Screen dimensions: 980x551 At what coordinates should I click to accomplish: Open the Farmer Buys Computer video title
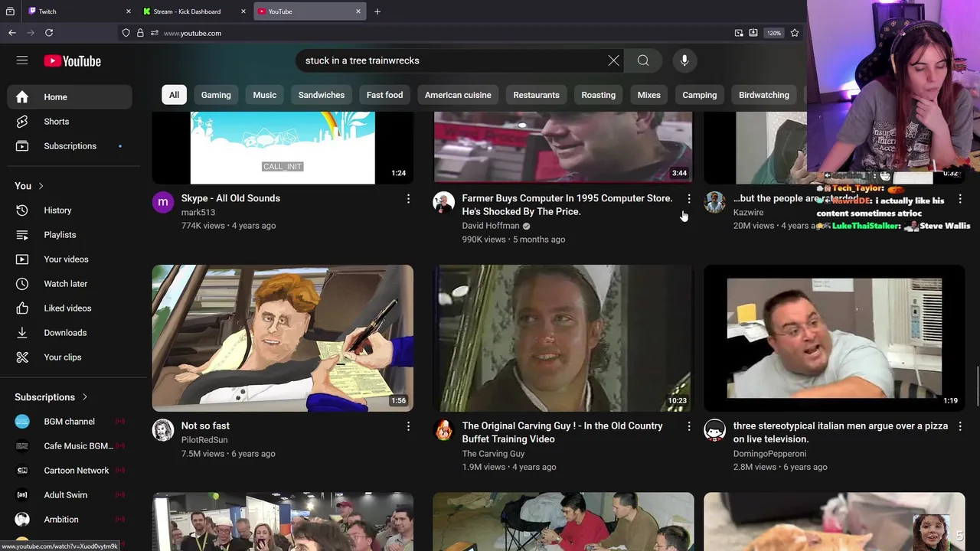(567, 205)
